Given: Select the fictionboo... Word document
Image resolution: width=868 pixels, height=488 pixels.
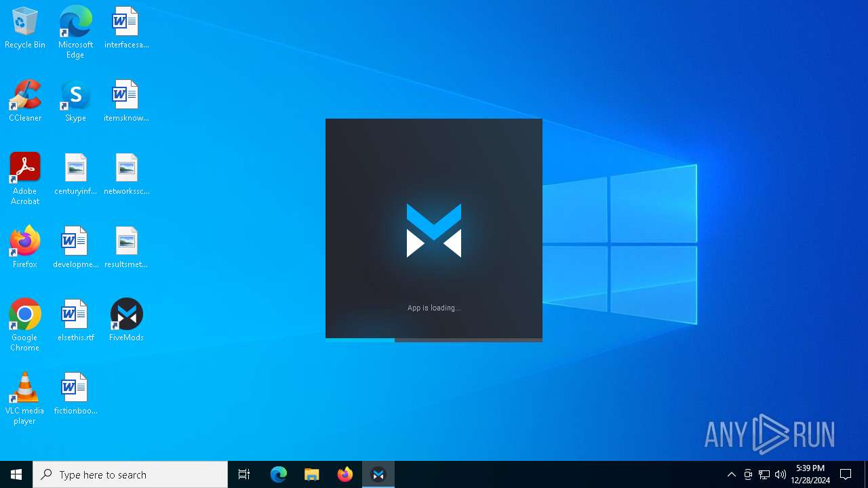Looking at the screenshot, I should tap(75, 394).
